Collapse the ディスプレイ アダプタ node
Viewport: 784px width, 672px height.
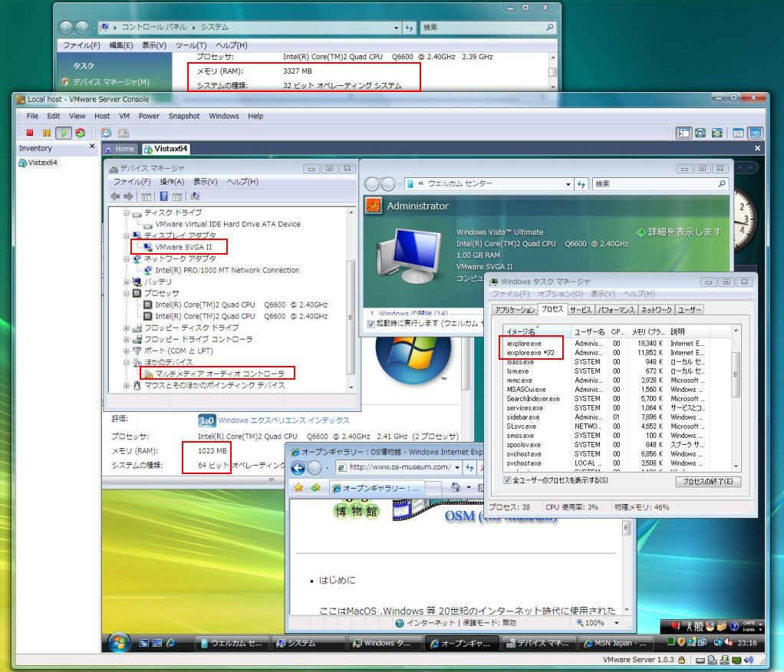[x=127, y=236]
